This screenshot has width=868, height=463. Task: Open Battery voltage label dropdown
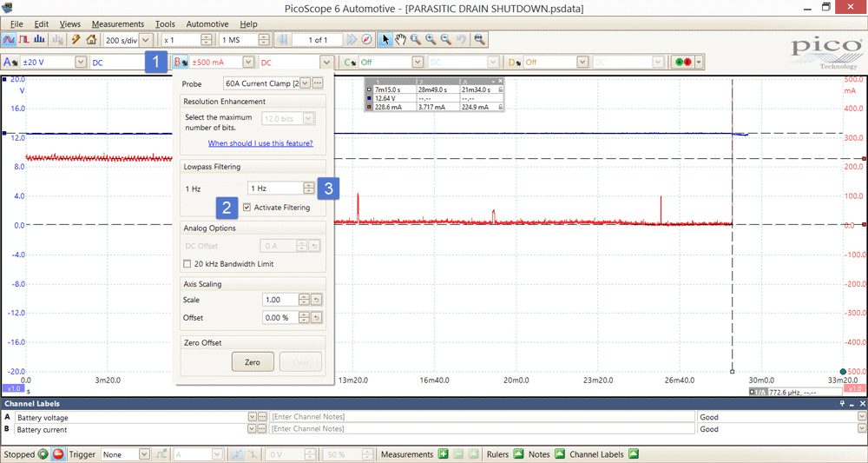coord(253,417)
